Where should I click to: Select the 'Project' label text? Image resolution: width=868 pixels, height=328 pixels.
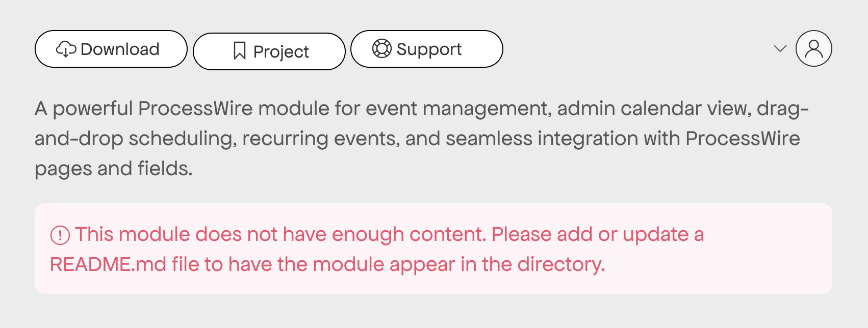(x=281, y=52)
